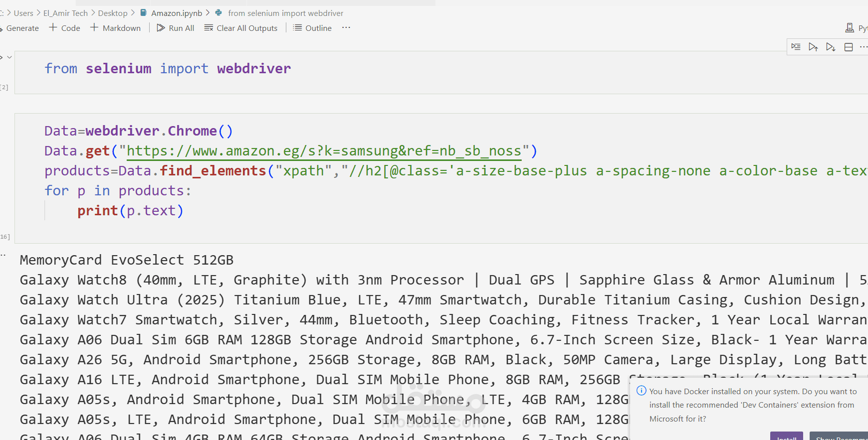Execute cells above using the arrow-up play icon

click(x=813, y=47)
